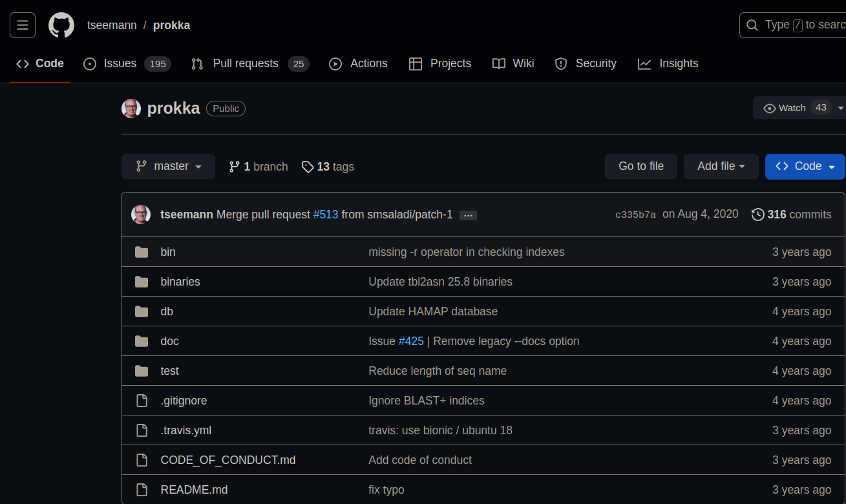Image resolution: width=846 pixels, height=504 pixels.
Task: Open the hamburger navigation menu
Action: (23, 25)
